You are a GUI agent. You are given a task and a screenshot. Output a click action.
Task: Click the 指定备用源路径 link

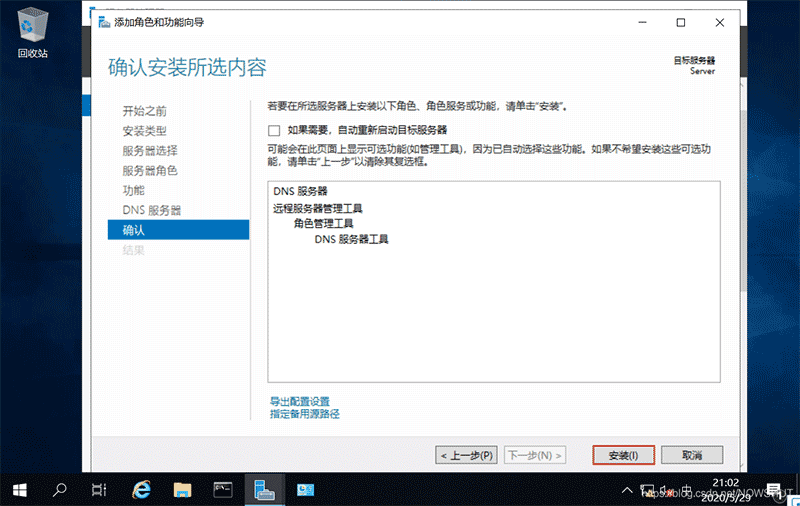[305, 414]
